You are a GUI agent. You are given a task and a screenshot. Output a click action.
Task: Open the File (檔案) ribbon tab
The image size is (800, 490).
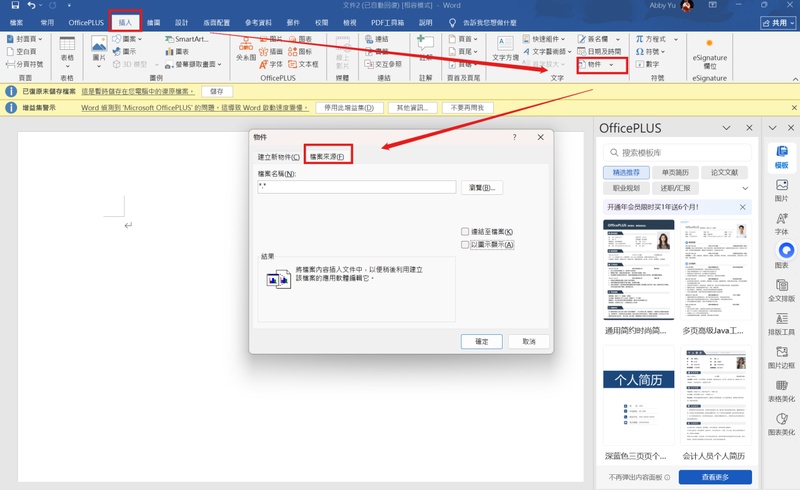coord(16,22)
